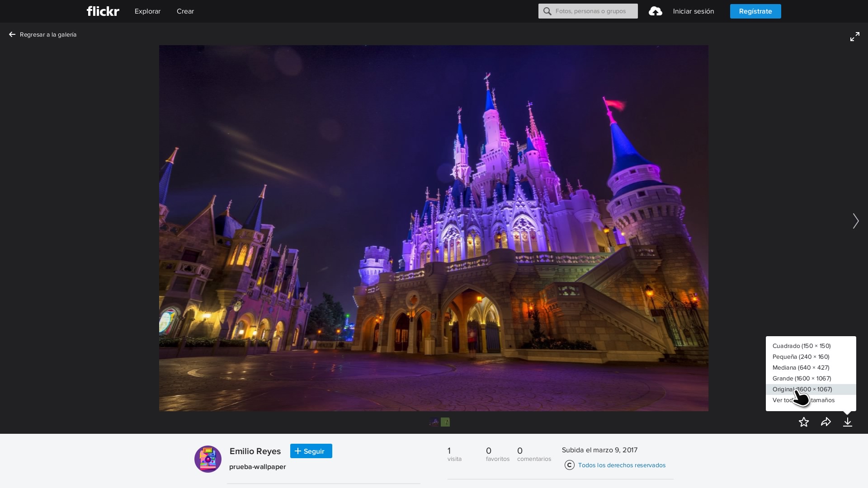
Task: Go back with Regresar a la galería
Action: [x=43, y=35]
